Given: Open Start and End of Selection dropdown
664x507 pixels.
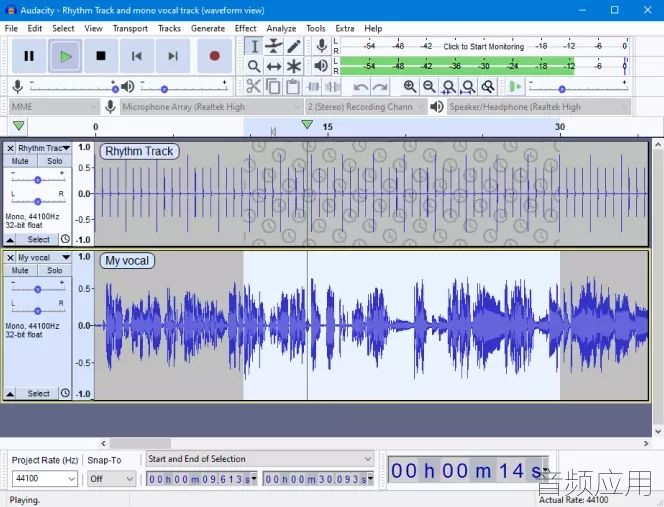Looking at the screenshot, I should click(x=260, y=459).
